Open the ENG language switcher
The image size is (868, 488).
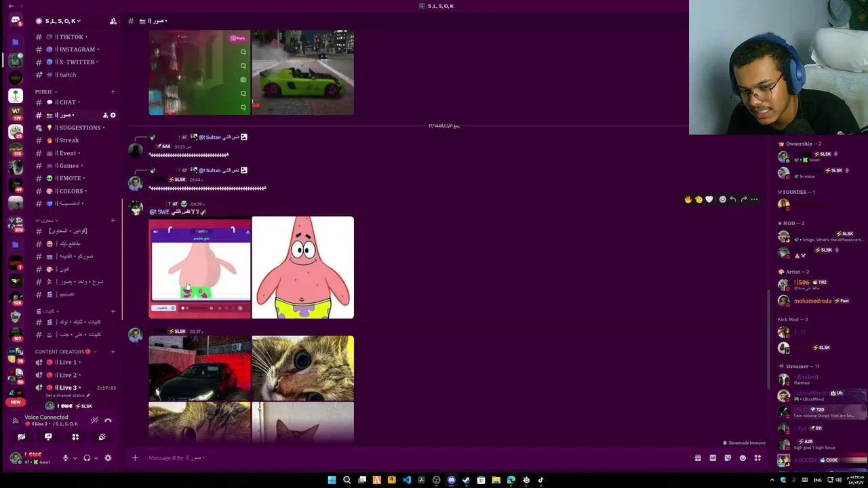[x=817, y=480]
